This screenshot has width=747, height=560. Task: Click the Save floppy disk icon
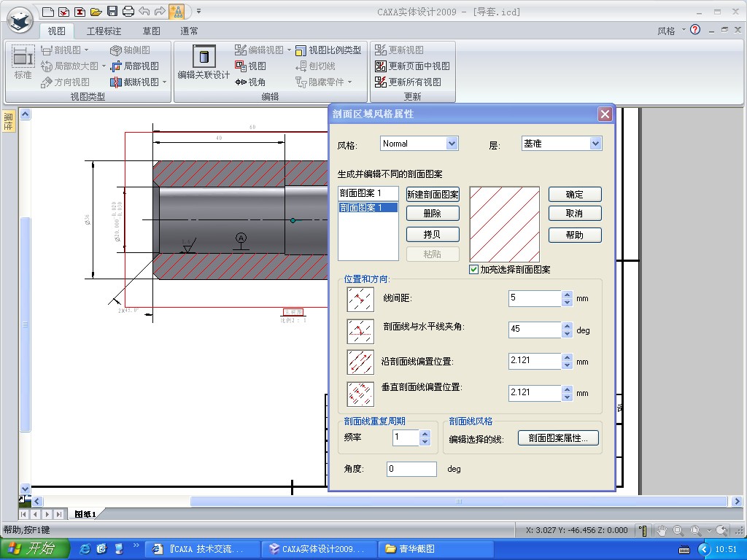(x=112, y=12)
